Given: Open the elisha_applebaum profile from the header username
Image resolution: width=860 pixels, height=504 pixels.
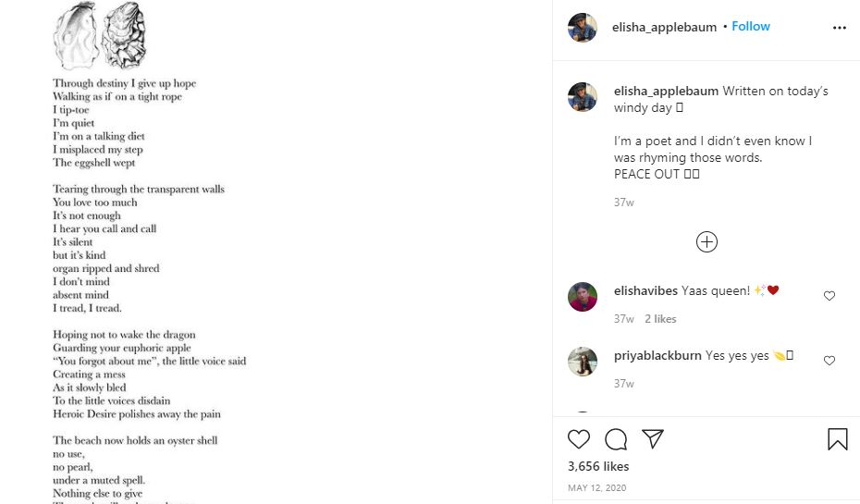Looking at the screenshot, I should pyautogui.click(x=664, y=27).
